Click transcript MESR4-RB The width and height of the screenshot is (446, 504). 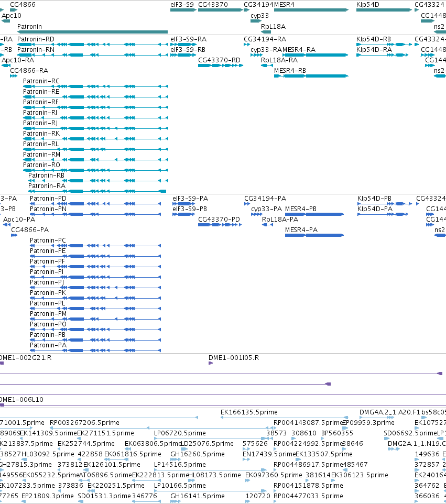click(x=311, y=76)
